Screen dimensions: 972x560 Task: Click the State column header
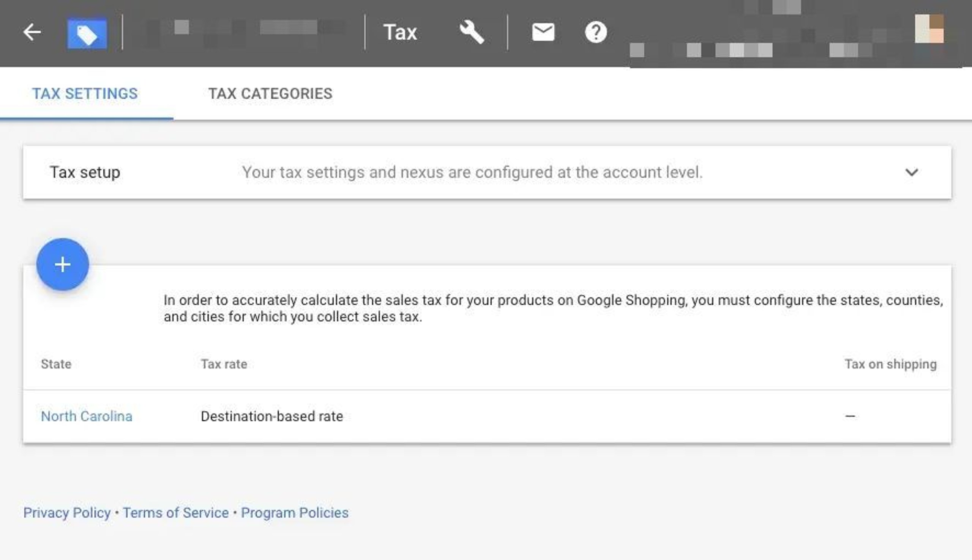(56, 364)
